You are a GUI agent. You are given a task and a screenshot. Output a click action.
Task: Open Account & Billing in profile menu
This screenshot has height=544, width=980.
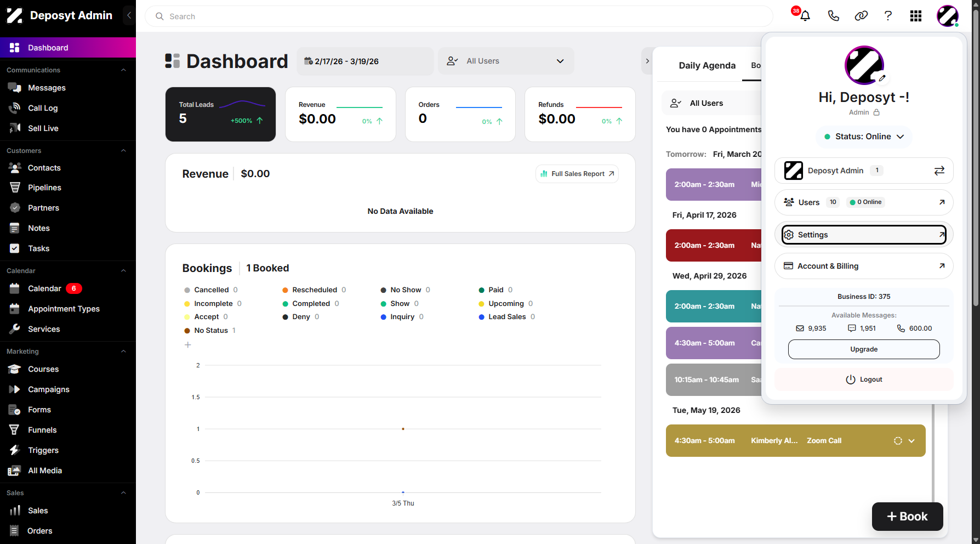(x=864, y=266)
